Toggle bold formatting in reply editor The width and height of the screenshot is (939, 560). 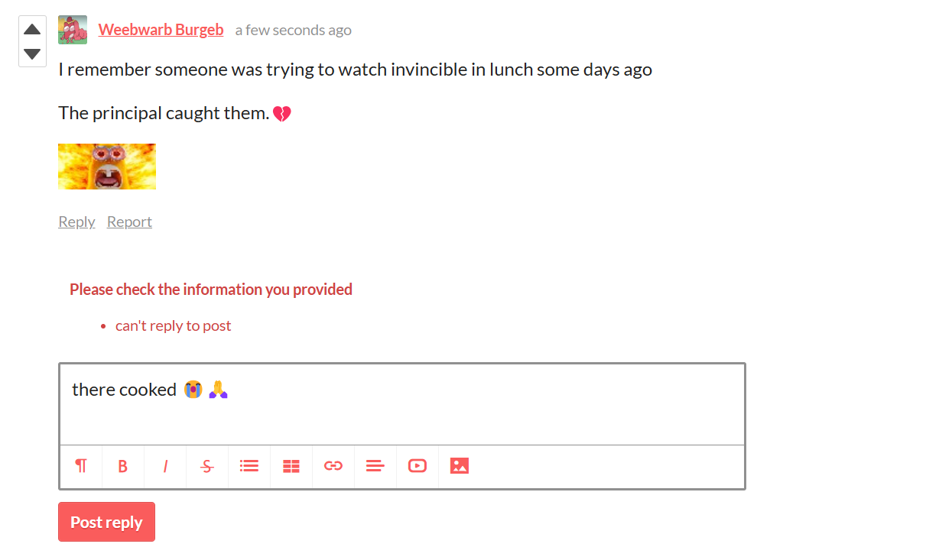(122, 466)
